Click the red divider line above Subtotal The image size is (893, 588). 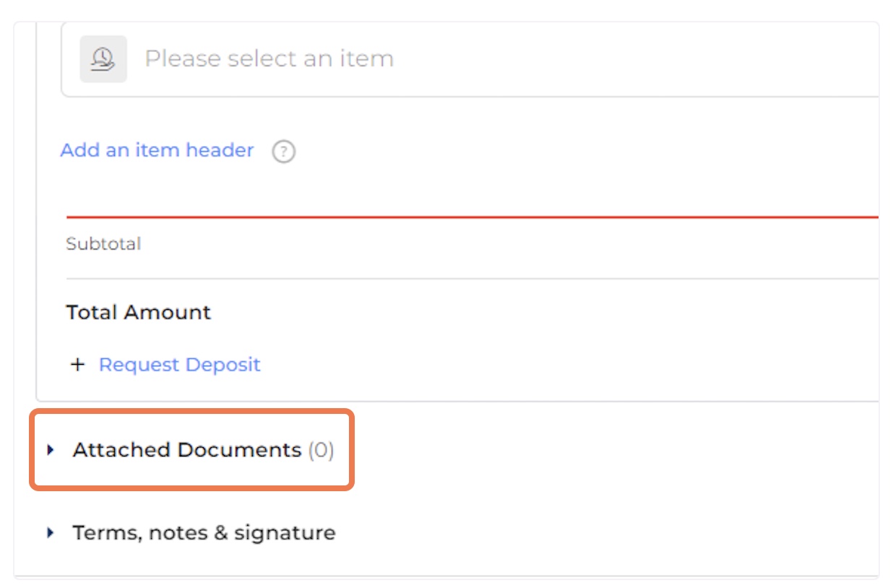(x=473, y=216)
